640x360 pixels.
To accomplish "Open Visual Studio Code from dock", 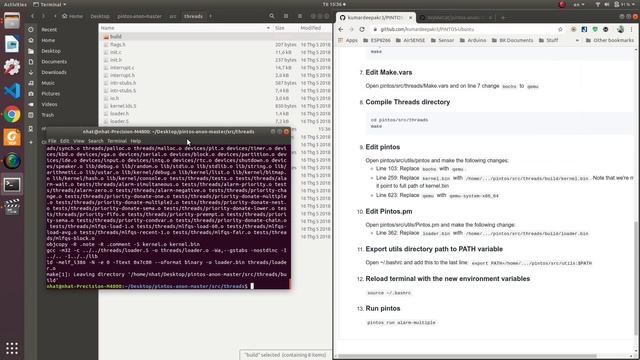I will (11, 91).
